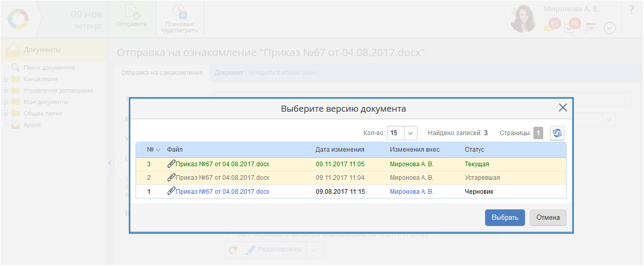Select the date 09.11.2017 11:05 cell
Viewport: 644px width, 266px height.
pyautogui.click(x=340, y=164)
